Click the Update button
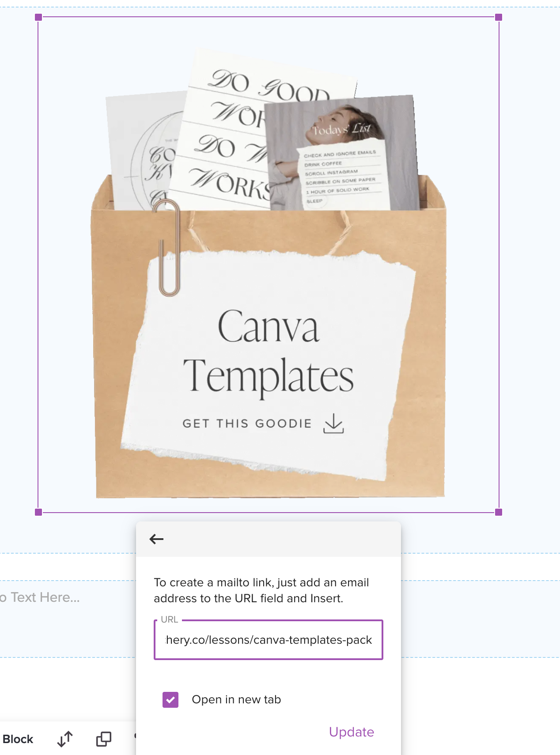Screen dimensions: 560x755 pyautogui.click(x=352, y=732)
